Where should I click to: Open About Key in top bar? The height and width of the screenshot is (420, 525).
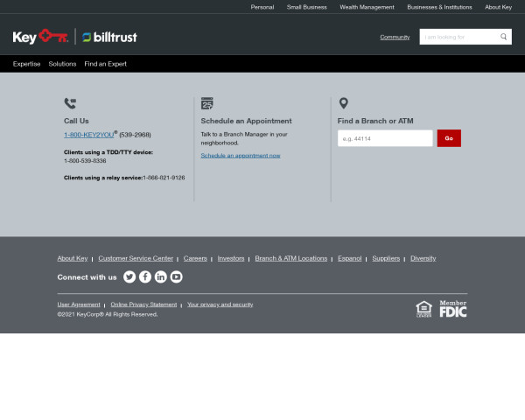pyautogui.click(x=498, y=7)
